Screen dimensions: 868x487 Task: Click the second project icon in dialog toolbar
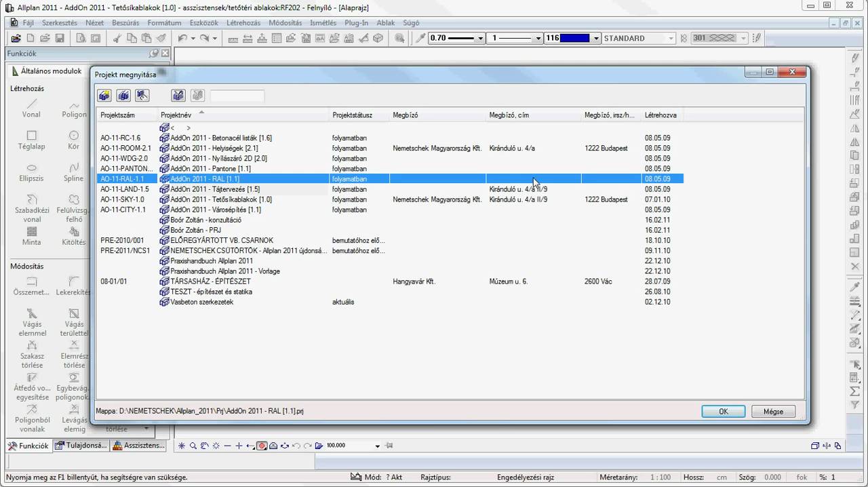[x=123, y=96]
